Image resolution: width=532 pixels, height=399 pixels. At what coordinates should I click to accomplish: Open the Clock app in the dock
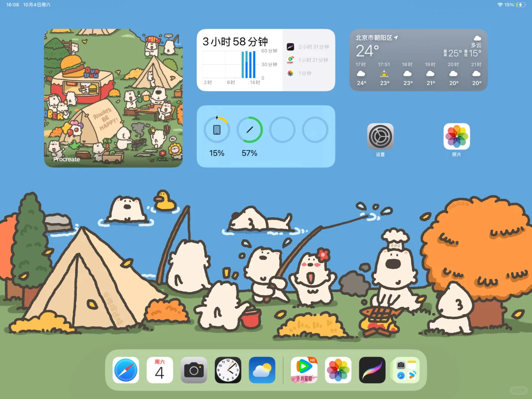coord(228,370)
